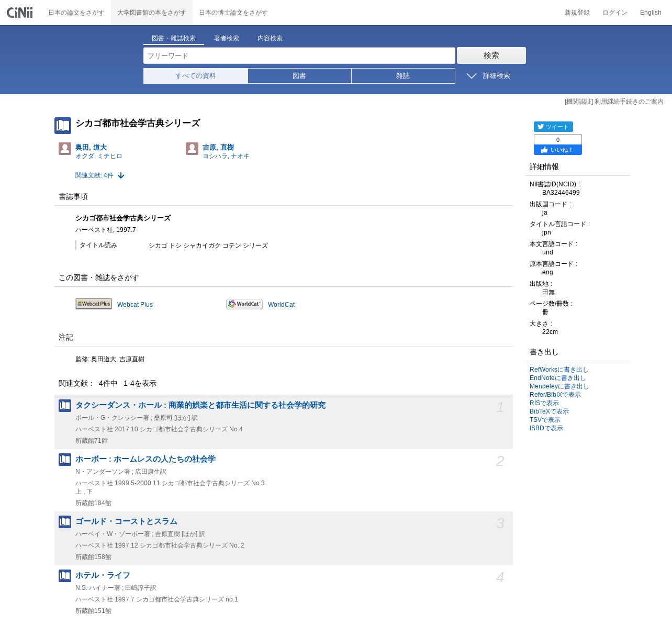Click Refer/BibIXで表示 link

[x=555, y=395]
